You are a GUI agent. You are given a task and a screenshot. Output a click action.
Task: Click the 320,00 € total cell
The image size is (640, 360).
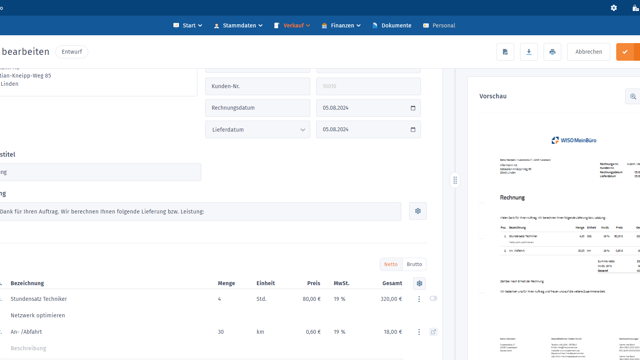click(391, 299)
